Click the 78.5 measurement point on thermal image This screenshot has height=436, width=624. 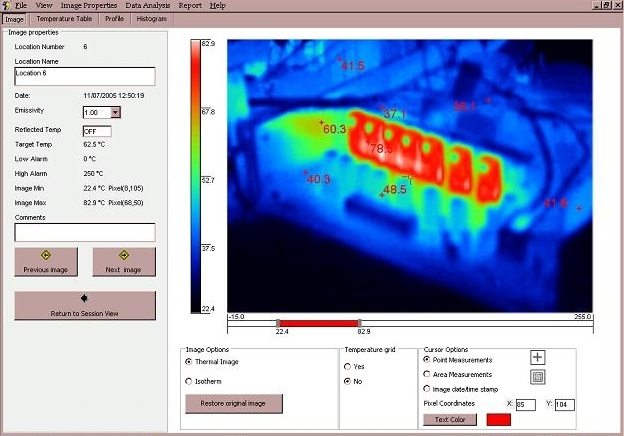(x=368, y=142)
